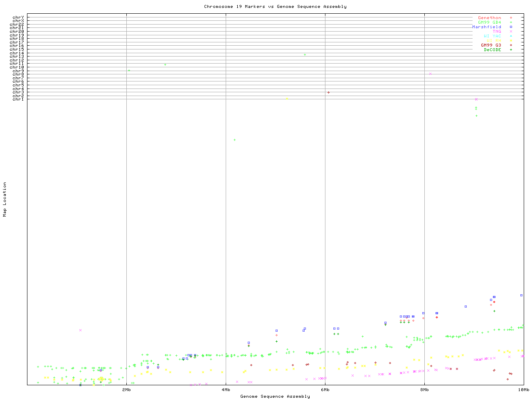Click the TNG cross legend marker

511,32
